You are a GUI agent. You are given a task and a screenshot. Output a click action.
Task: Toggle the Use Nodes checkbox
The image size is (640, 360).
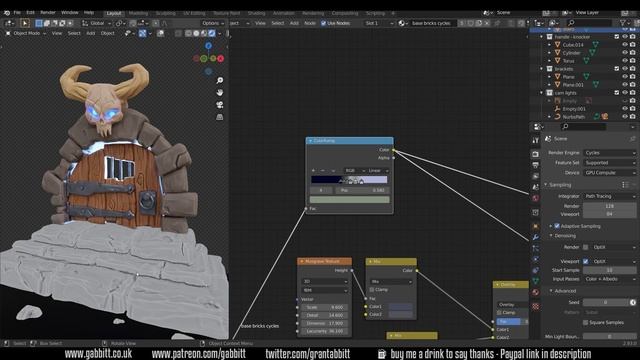point(323,23)
